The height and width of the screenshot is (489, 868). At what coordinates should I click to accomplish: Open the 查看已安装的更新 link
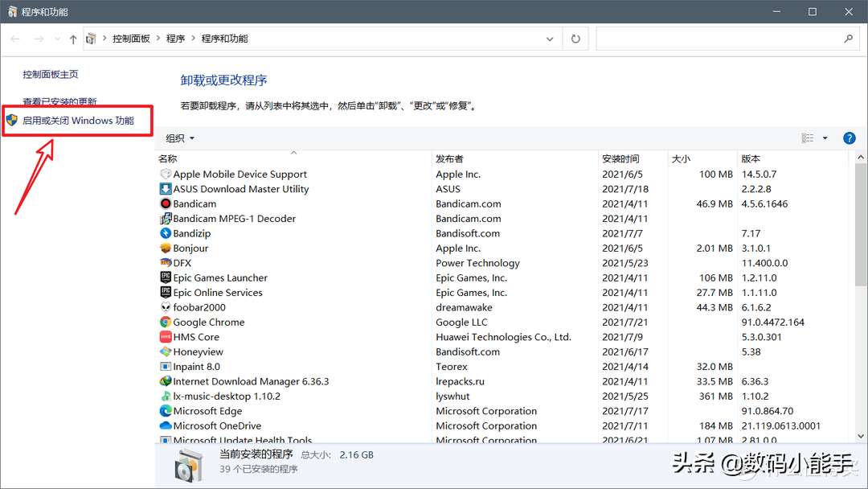coord(59,101)
